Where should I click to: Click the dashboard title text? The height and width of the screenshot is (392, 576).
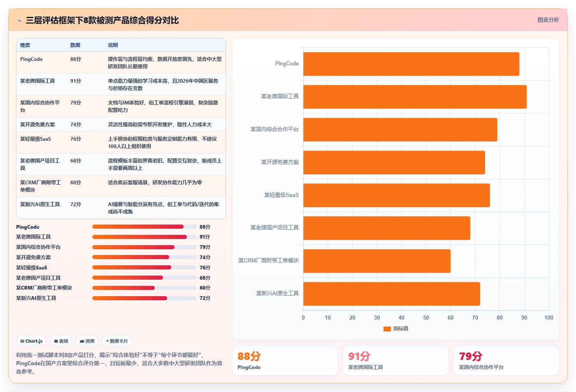click(102, 21)
